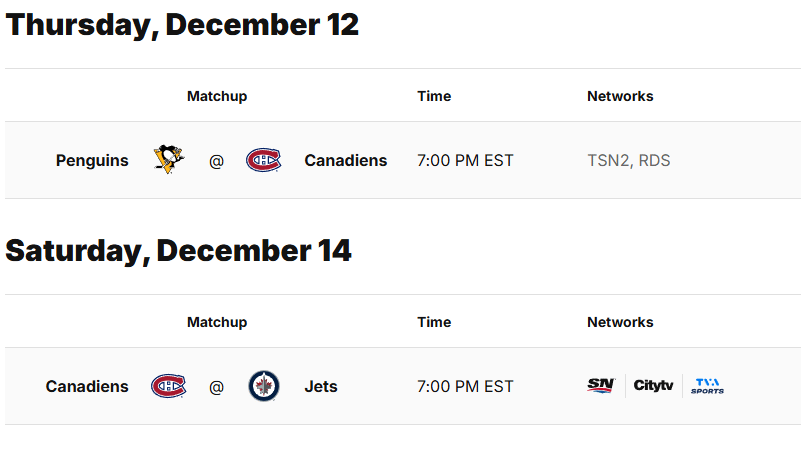Click the Thursday, December 12 heading

[x=182, y=25]
